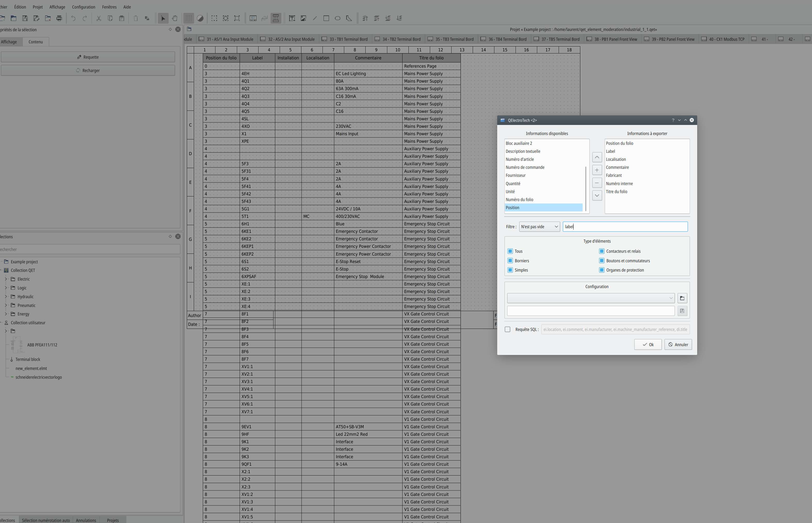Open the Filtre type dropdown
Image resolution: width=812 pixels, height=523 pixels.
pos(540,227)
